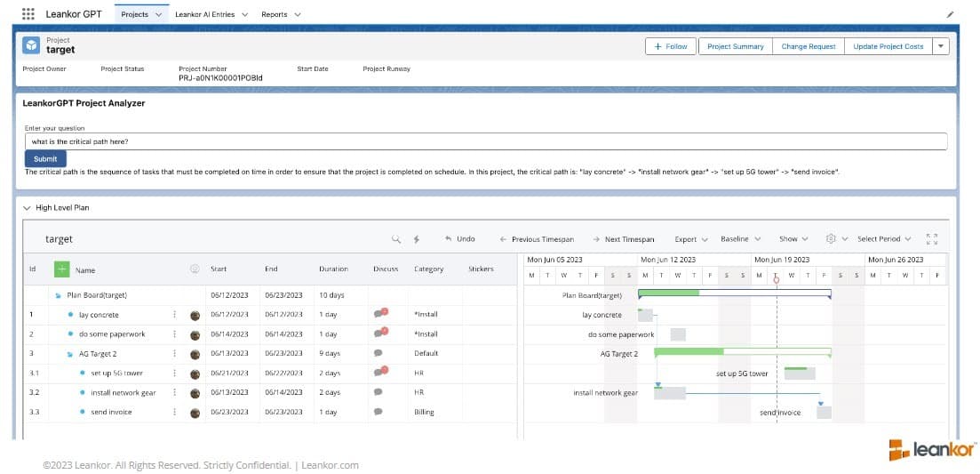This screenshot has height=474, width=980.
Task: Open discuss bubble for AG Target 2
Action: point(378,353)
